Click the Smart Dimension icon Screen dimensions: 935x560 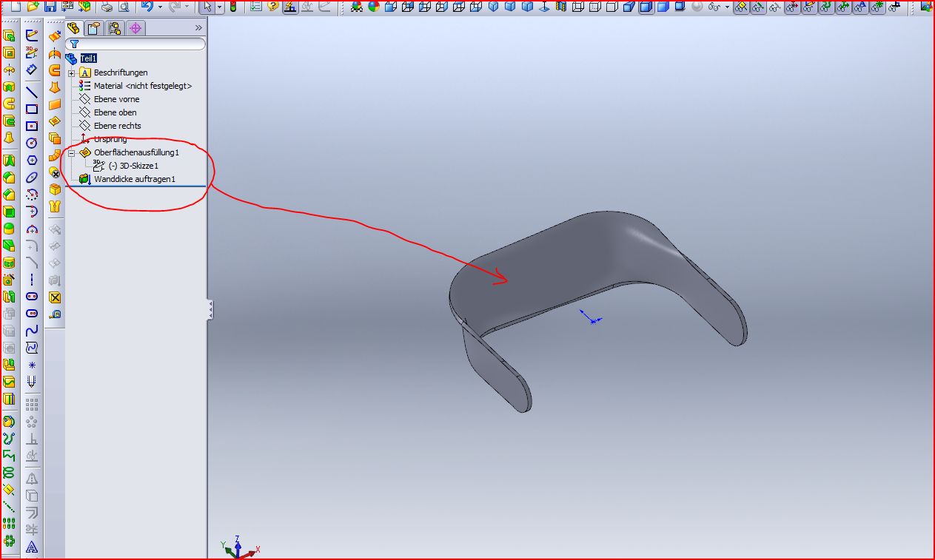click(x=32, y=70)
